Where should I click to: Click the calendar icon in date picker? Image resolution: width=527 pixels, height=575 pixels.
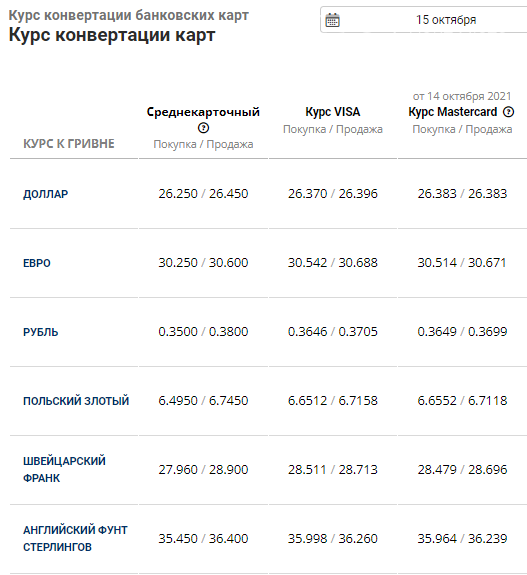332,20
